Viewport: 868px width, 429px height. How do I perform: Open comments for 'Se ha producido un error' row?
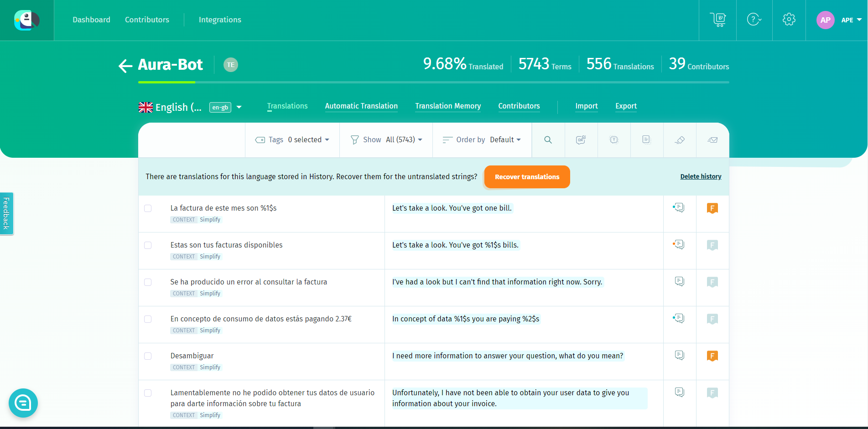(x=680, y=282)
